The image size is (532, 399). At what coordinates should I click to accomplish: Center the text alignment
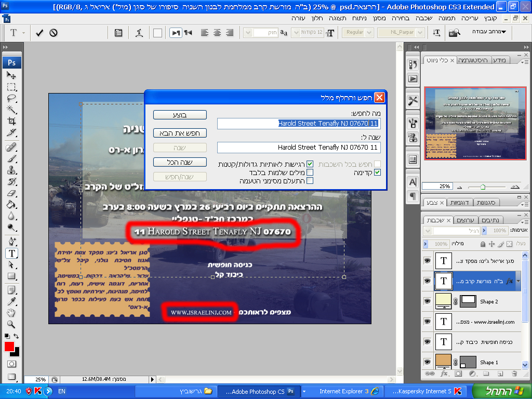[217, 33]
